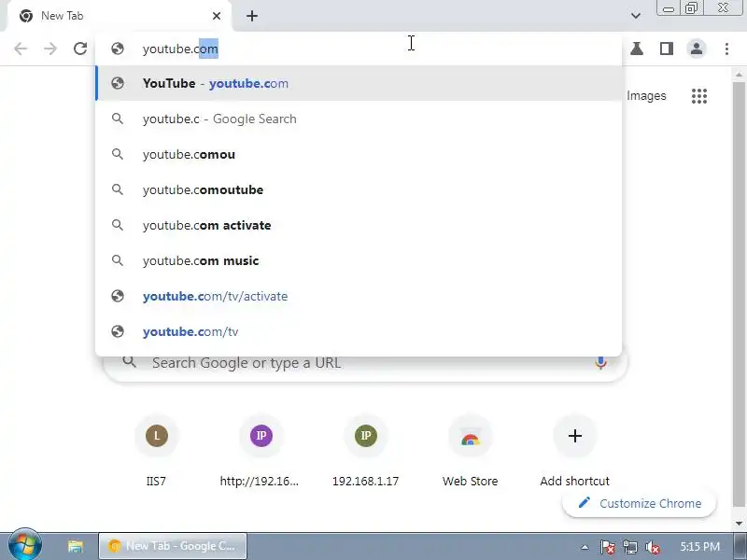
Task: Choose youtube.comoutube suggestion
Action: tap(359, 189)
